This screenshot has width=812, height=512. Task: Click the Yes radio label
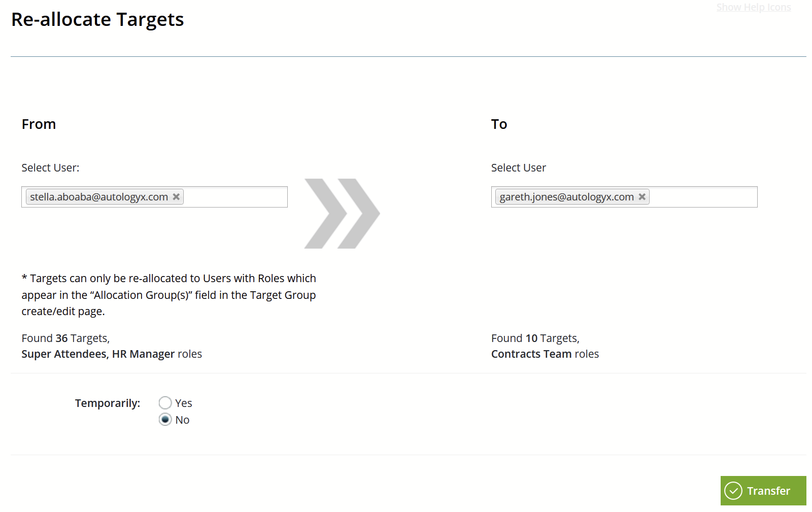[x=184, y=403]
